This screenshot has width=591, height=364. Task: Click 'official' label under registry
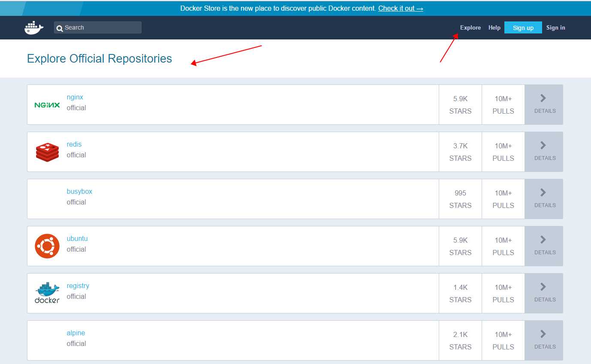[76, 297]
